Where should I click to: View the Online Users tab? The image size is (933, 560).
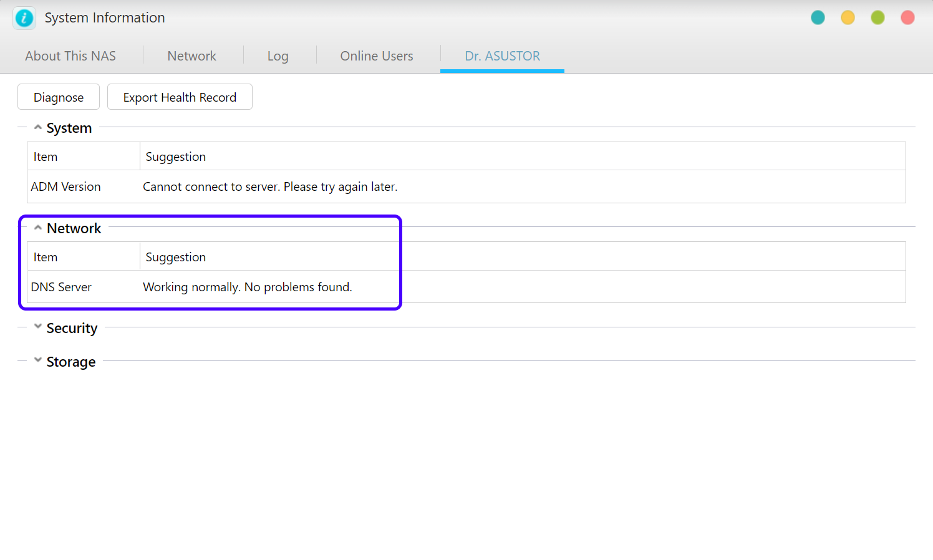point(377,56)
